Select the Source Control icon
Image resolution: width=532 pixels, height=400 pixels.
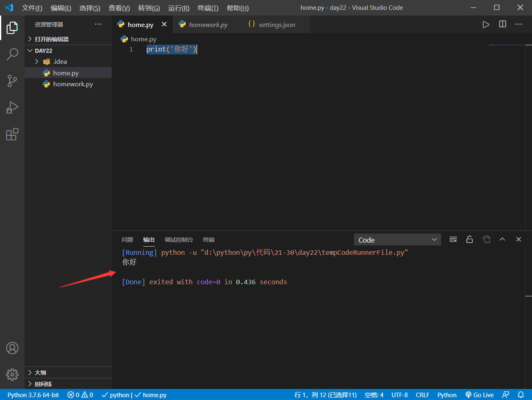point(12,81)
